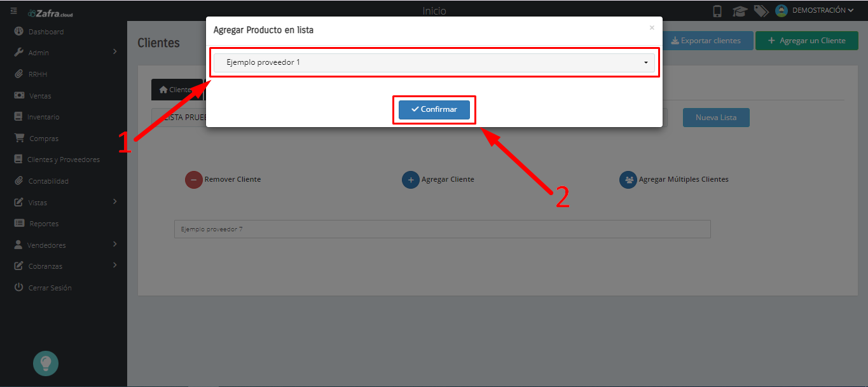Click the user avatar icon
The height and width of the screenshot is (387, 868).
(782, 11)
